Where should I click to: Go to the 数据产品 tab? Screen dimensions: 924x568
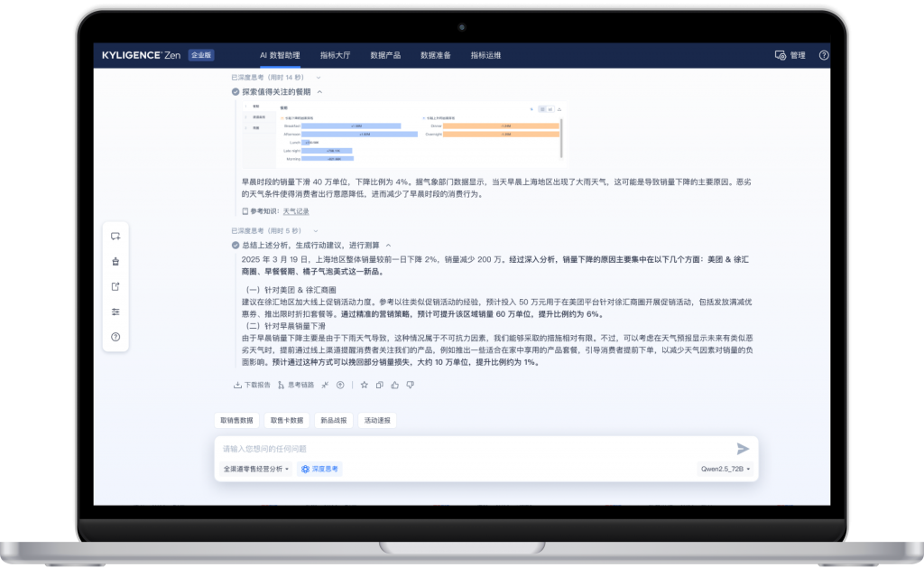point(385,55)
